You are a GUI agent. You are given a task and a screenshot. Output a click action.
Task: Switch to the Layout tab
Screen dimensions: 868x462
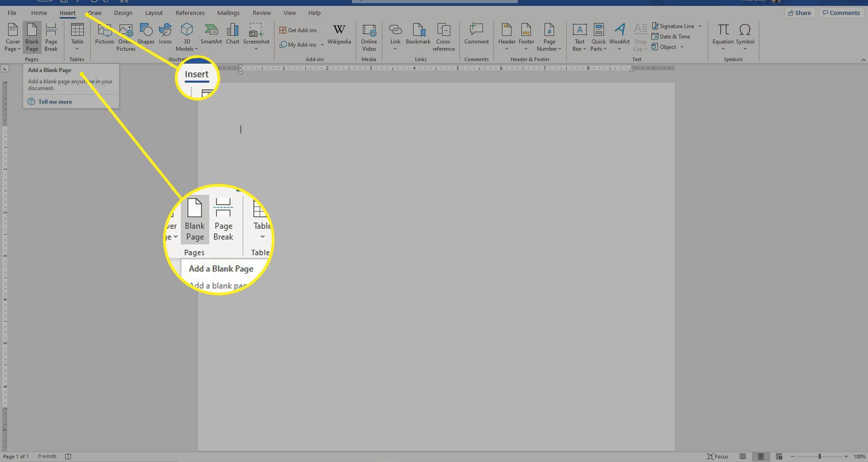(154, 13)
